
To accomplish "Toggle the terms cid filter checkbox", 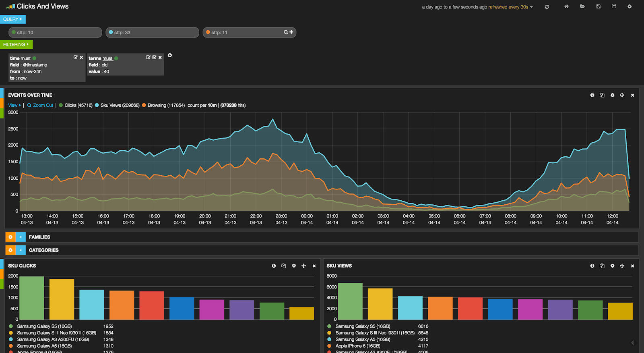I will pos(154,58).
